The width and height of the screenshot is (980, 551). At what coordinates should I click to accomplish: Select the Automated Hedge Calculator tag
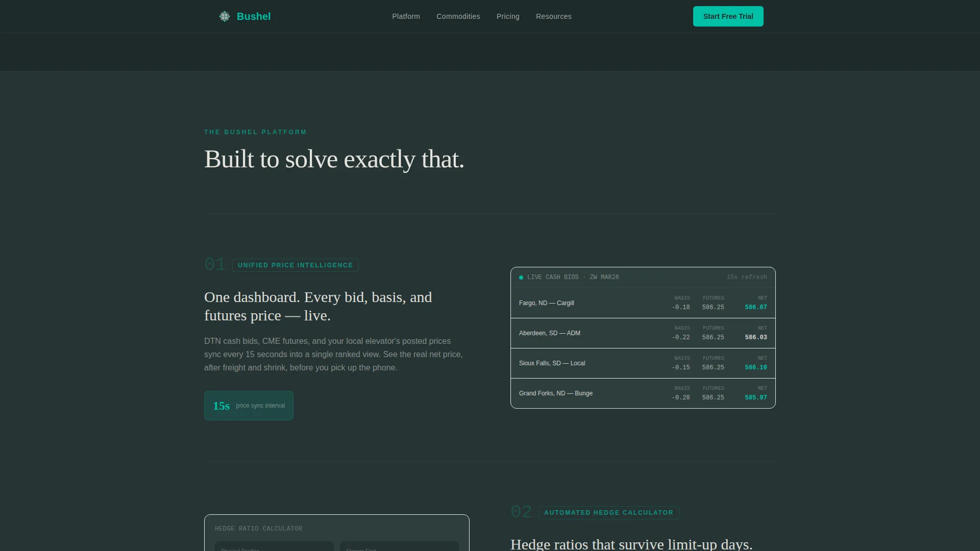608,513
